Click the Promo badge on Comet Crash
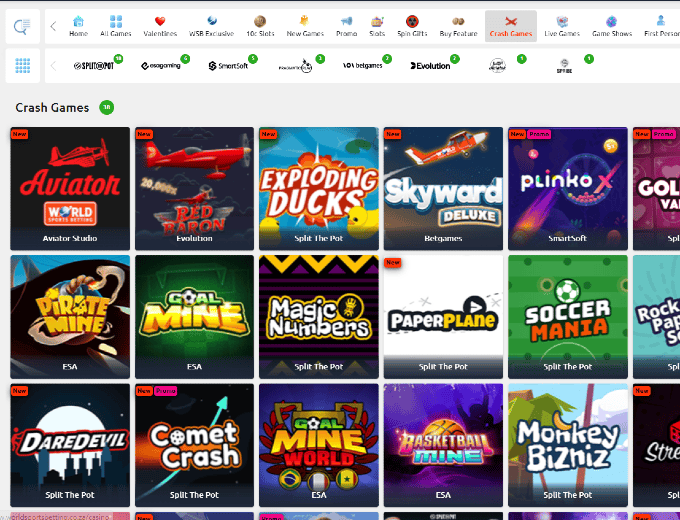680x520 pixels. point(166,391)
